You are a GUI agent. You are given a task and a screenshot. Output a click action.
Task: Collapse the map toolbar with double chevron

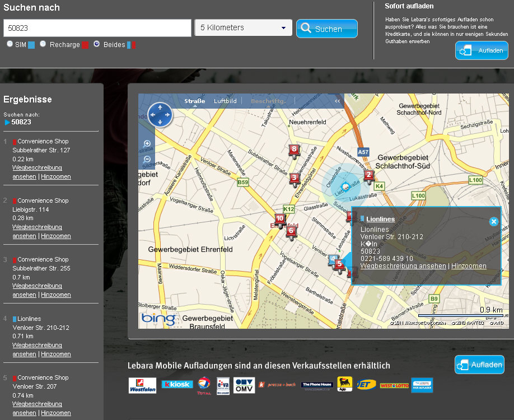pos(337,101)
